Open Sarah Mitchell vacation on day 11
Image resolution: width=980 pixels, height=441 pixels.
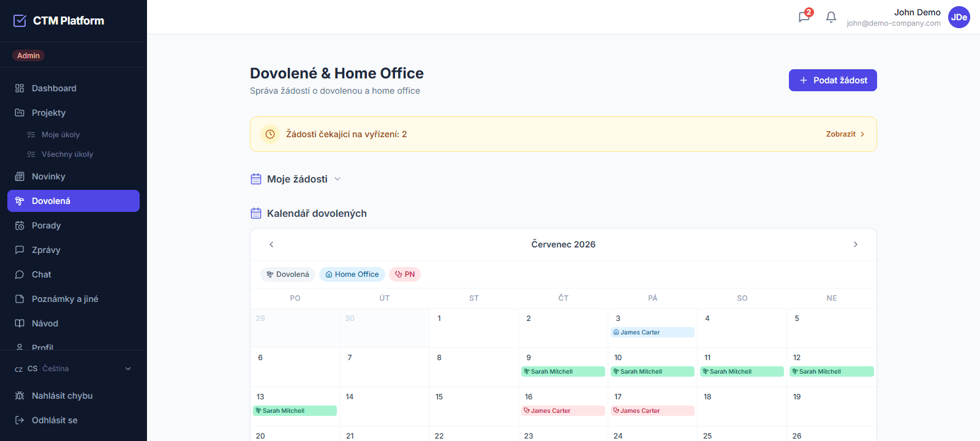tap(742, 372)
